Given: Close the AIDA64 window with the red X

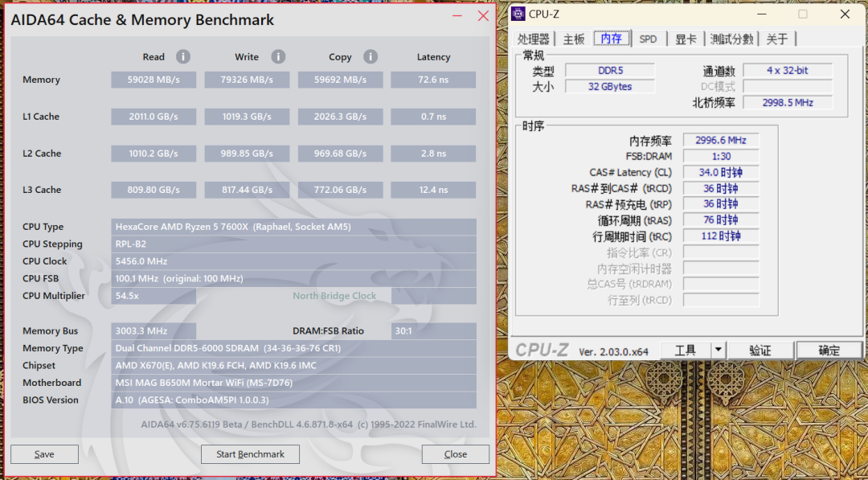Looking at the screenshot, I should coord(483,15).
